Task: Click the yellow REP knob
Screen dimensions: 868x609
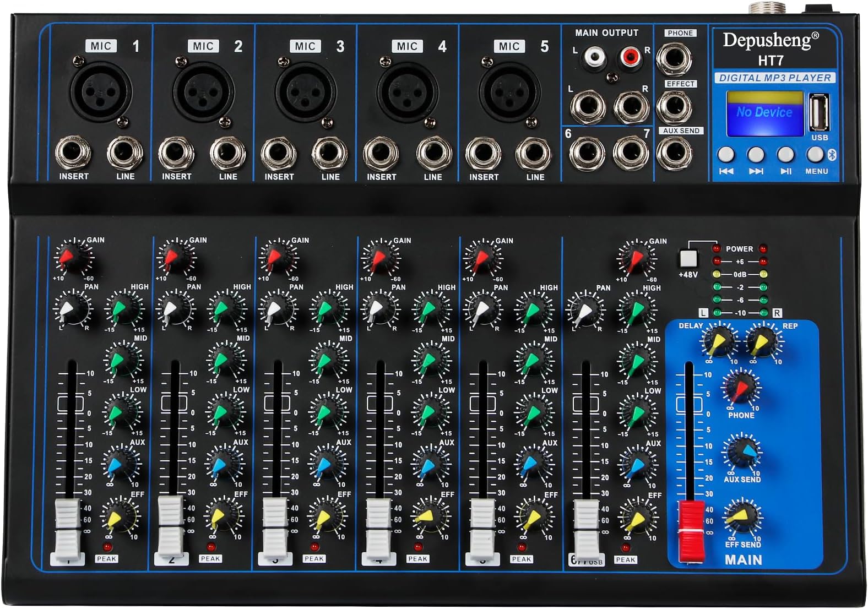Action: click(x=764, y=341)
